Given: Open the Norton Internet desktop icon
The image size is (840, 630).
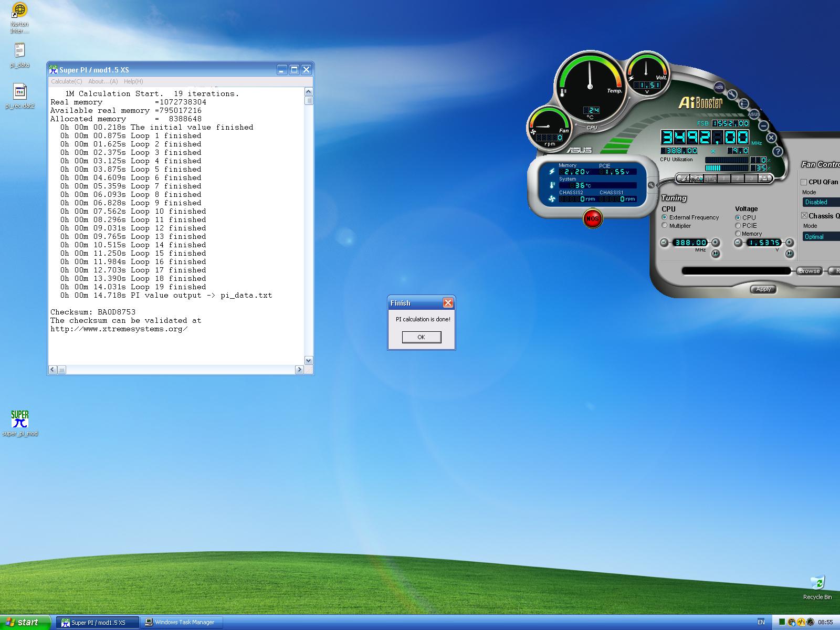Looking at the screenshot, I should [19, 18].
